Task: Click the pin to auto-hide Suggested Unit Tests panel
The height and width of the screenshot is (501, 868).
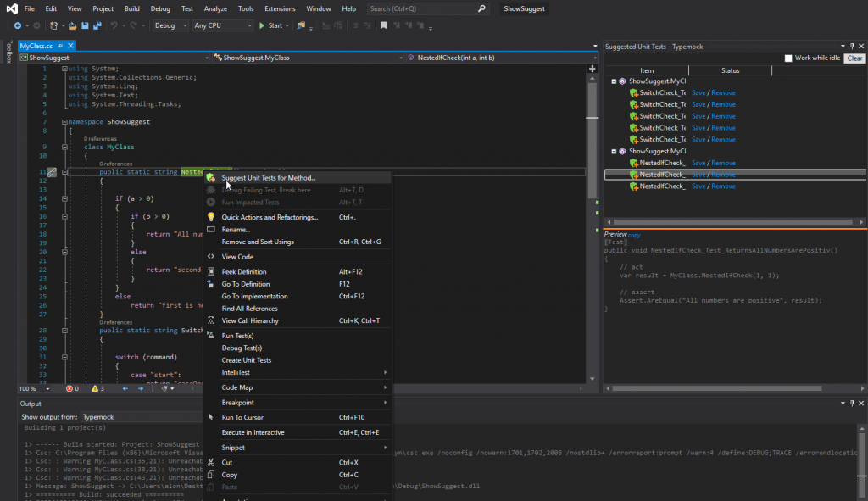Action: click(x=853, y=47)
